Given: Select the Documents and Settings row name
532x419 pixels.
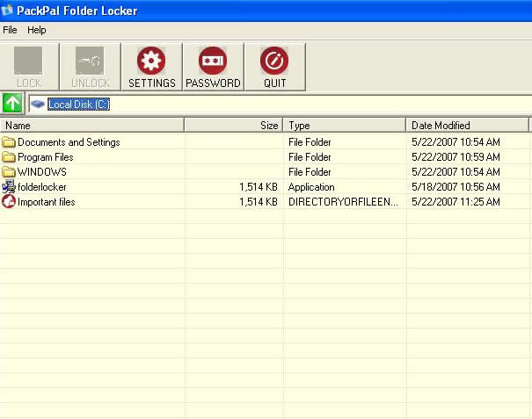Looking at the screenshot, I should point(69,142).
